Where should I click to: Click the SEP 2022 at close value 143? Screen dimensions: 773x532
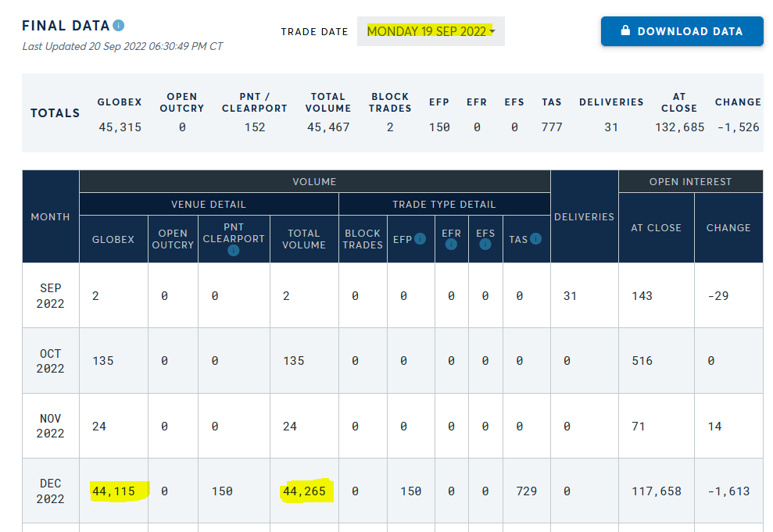(642, 296)
